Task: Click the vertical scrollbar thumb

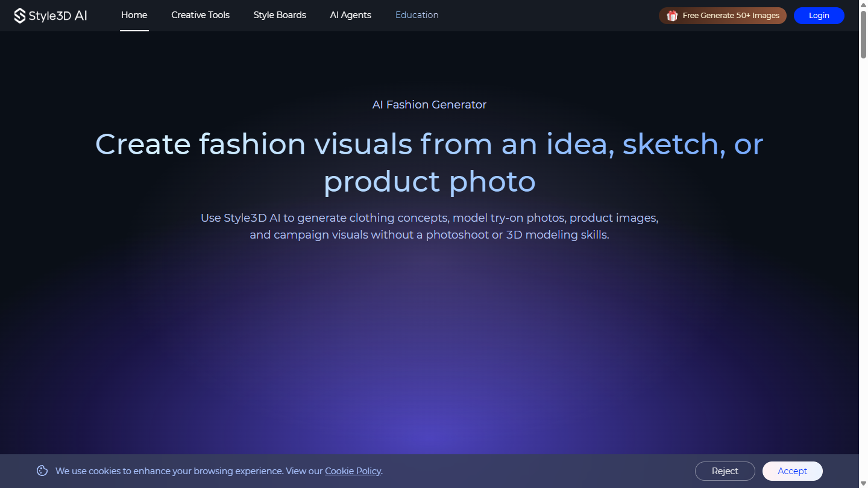Action: 863,34
